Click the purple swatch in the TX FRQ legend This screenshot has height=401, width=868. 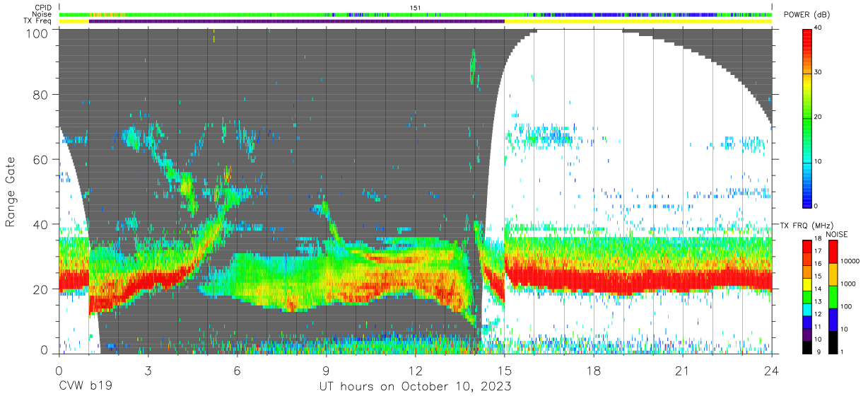[x=808, y=333]
